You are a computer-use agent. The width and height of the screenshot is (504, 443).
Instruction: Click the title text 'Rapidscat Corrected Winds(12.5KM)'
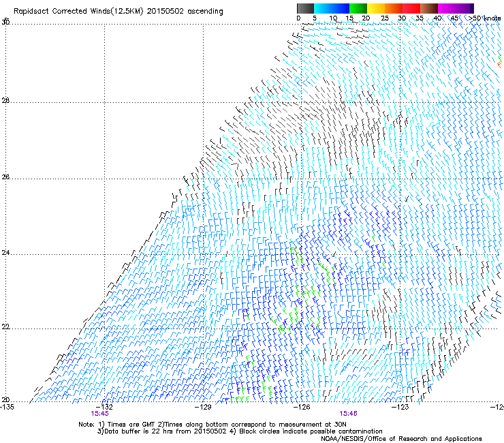(x=78, y=12)
